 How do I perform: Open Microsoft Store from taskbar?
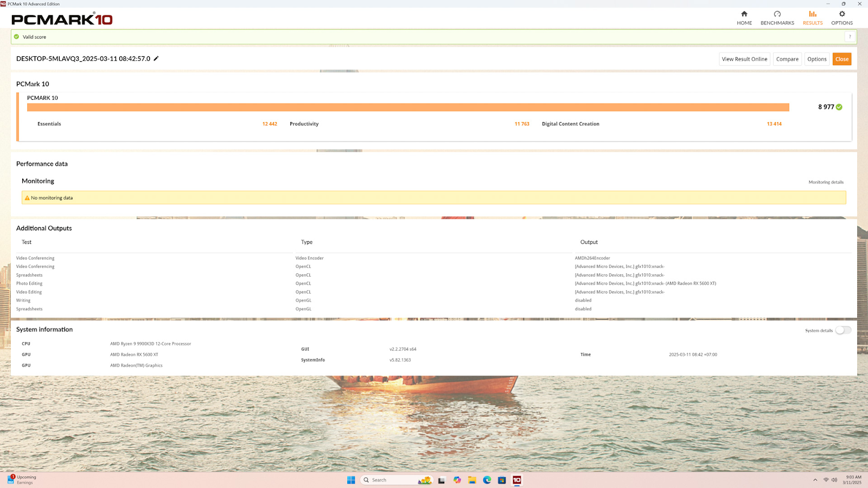(x=502, y=480)
